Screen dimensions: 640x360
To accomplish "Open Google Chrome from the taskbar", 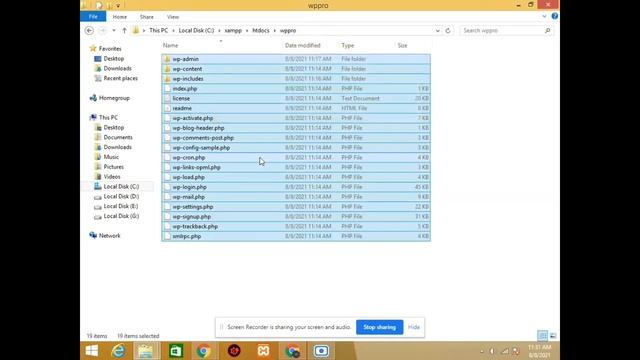I will click(x=203, y=351).
